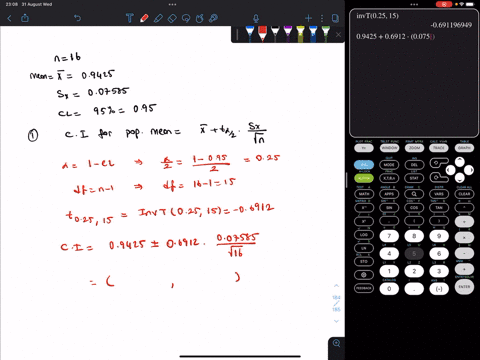This screenshot has height=360, width=480.
Task: Tap the calculator negative (-) key
Action: (439, 289)
